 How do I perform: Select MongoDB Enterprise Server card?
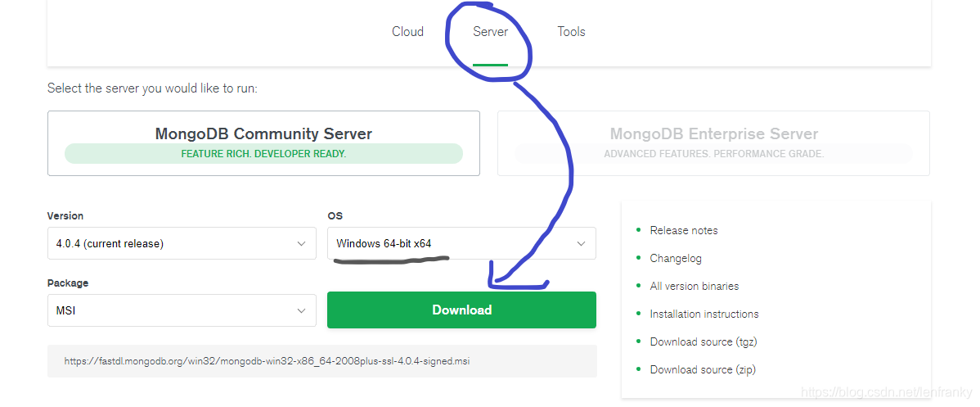click(714, 143)
